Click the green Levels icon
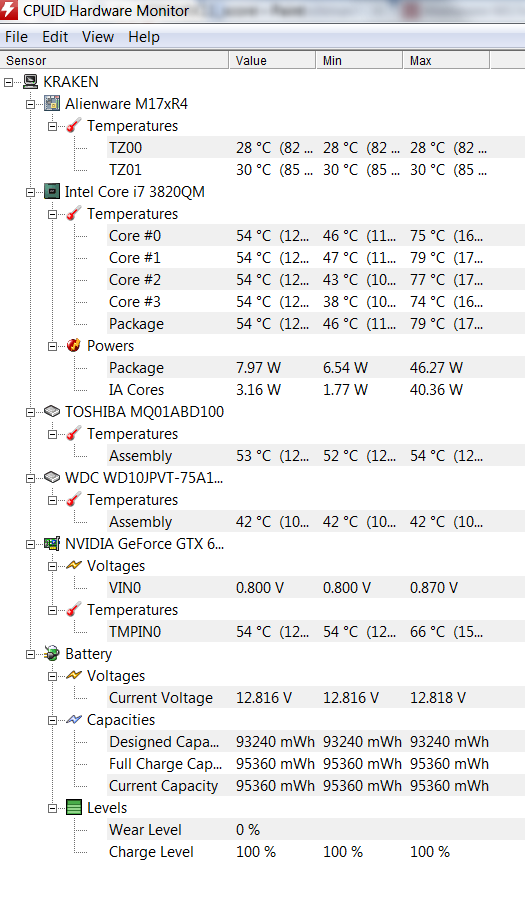 point(74,808)
